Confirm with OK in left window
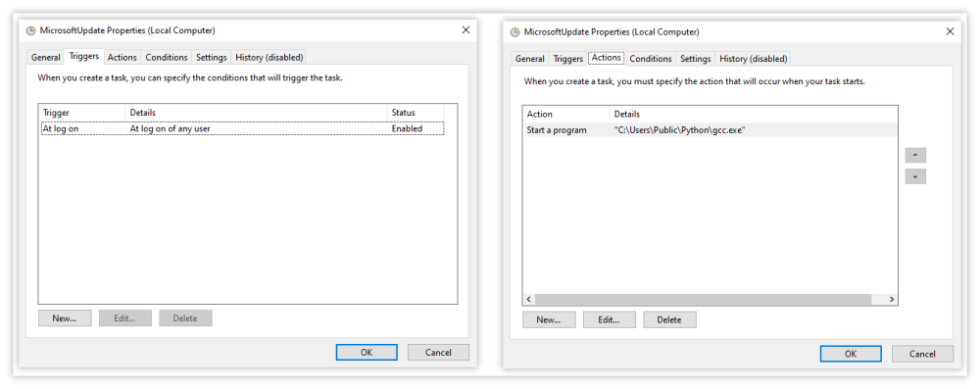This screenshot has height=389, width=980. pos(367,352)
